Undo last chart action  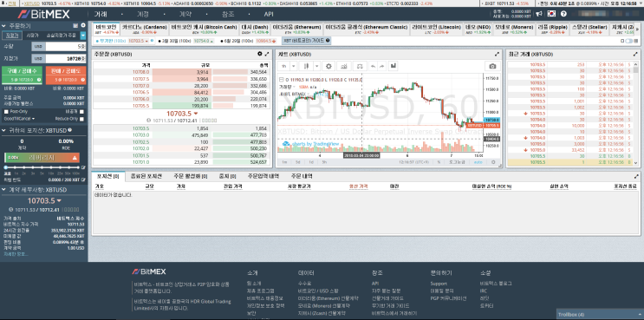373,66
